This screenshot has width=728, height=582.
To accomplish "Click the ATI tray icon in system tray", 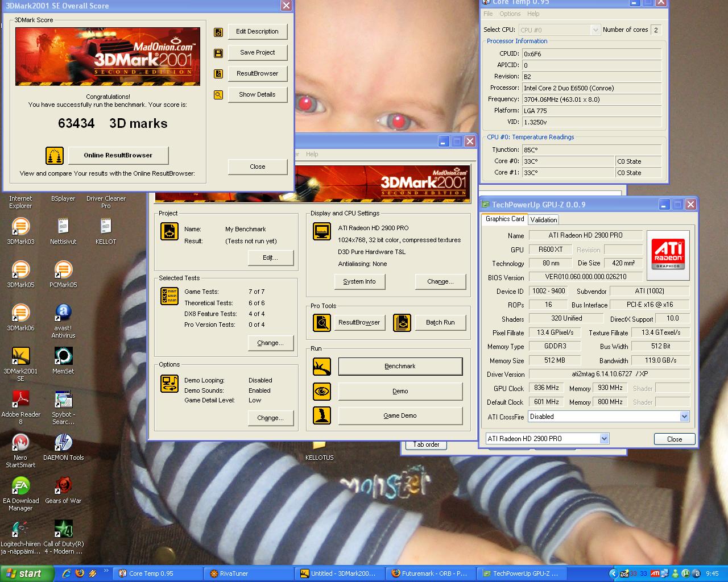I will pyautogui.click(x=655, y=573).
